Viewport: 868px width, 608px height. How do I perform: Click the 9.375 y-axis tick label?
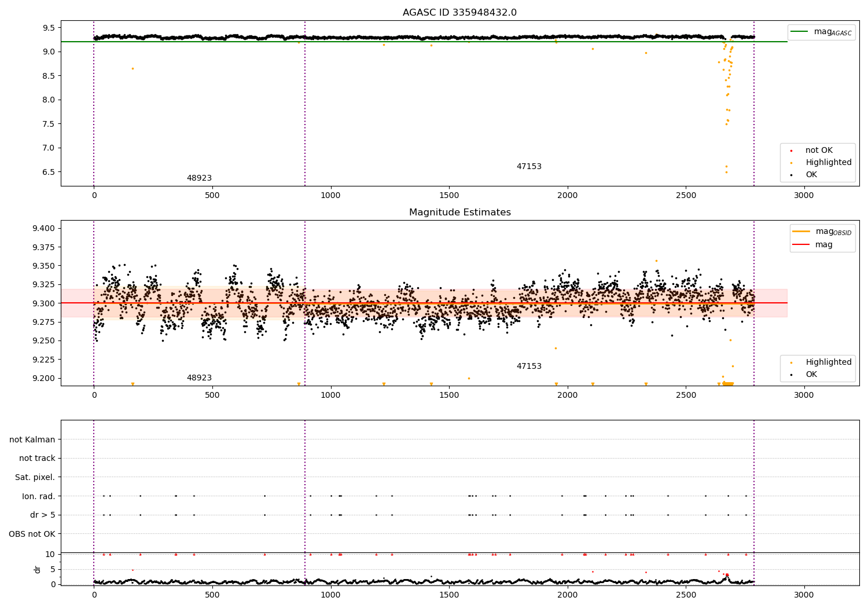43,247
